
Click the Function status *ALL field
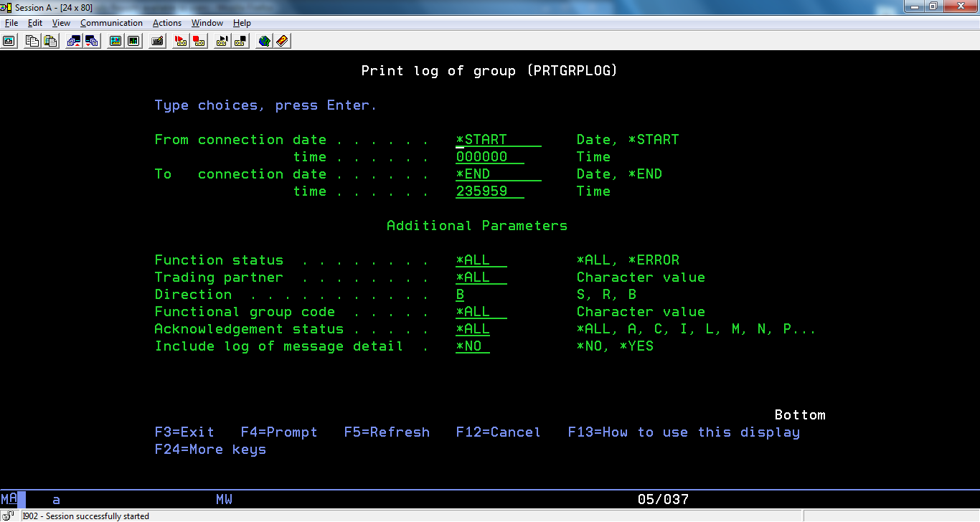point(481,260)
